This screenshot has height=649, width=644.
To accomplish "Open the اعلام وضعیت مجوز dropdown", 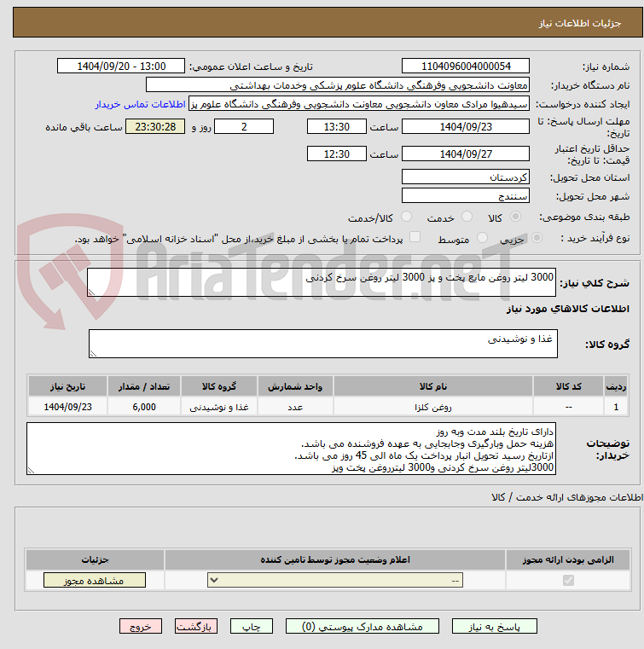I will (x=335, y=580).
